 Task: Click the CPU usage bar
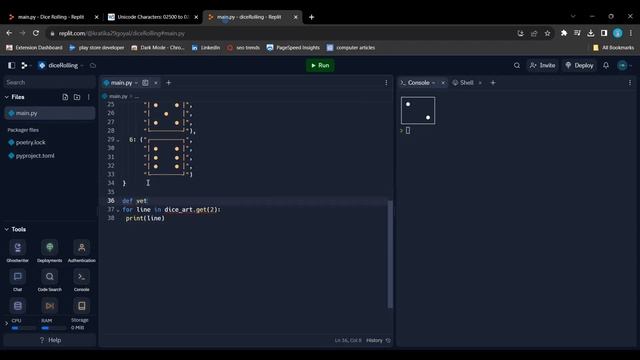click(x=24, y=328)
